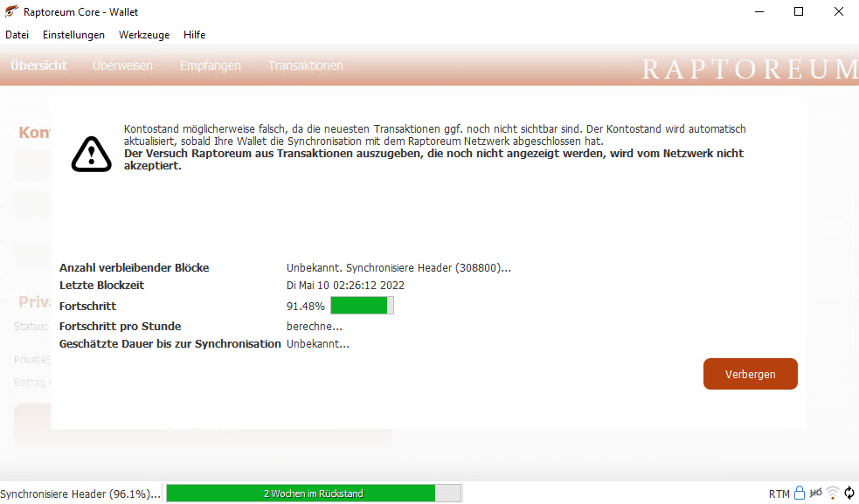Open the Datei menu
The height and width of the screenshot is (504, 859).
click(17, 35)
